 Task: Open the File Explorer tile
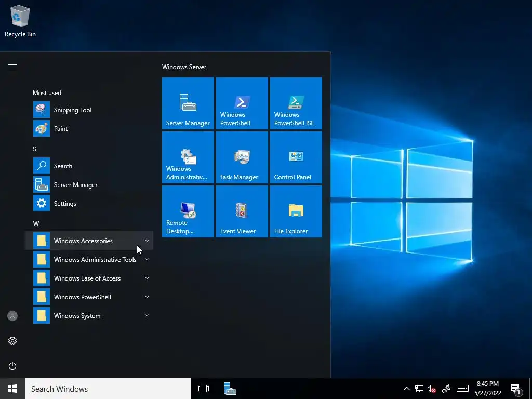coord(296,211)
